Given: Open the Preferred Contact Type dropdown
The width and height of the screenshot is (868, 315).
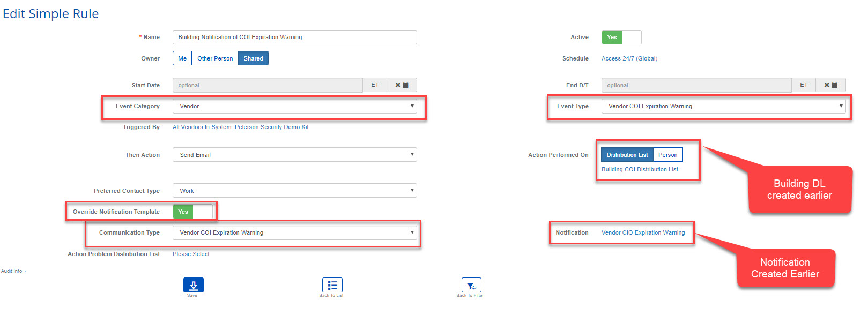Looking at the screenshot, I should point(294,191).
